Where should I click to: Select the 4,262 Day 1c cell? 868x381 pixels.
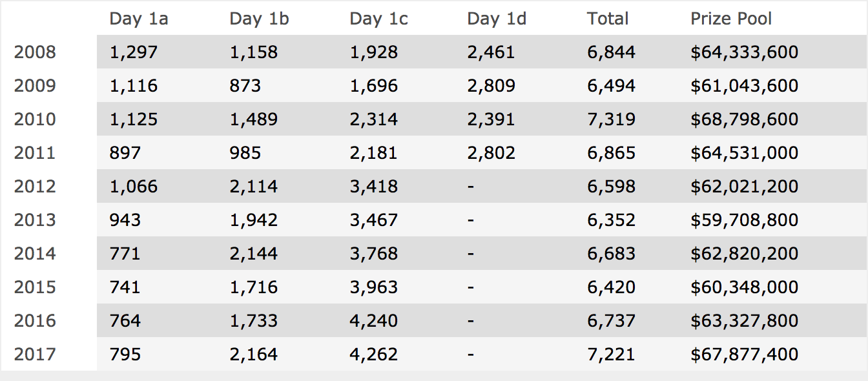pos(374,355)
